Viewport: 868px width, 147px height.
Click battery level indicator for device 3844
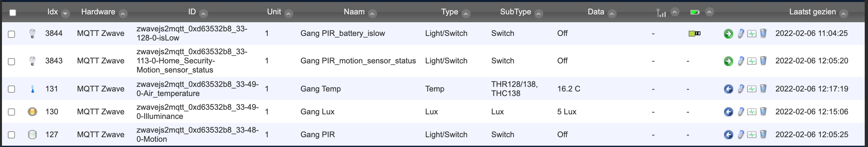[694, 34]
